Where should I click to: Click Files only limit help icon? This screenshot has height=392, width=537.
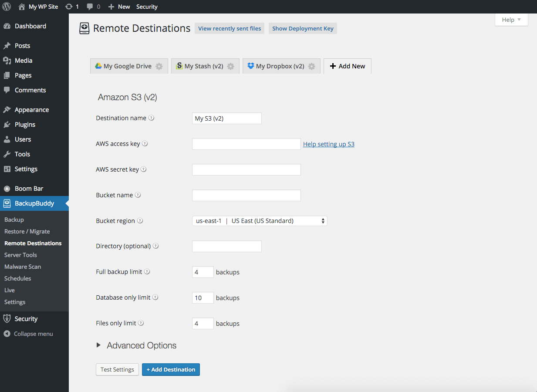click(141, 323)
